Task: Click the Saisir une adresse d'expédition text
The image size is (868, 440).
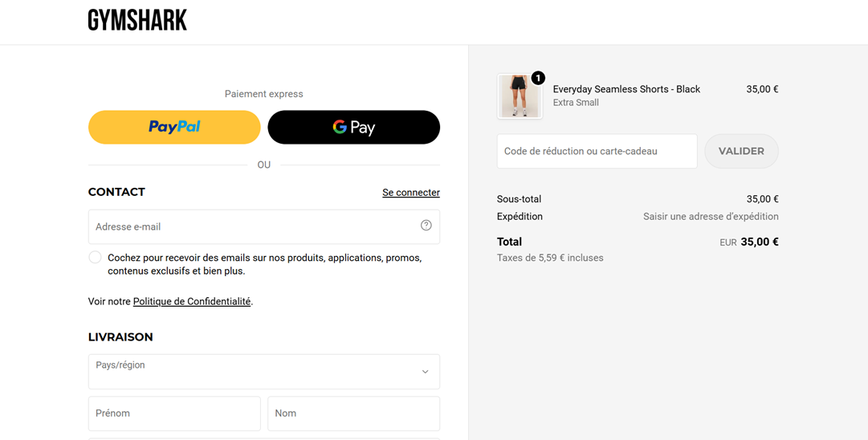Action: [x=711, y=217]
